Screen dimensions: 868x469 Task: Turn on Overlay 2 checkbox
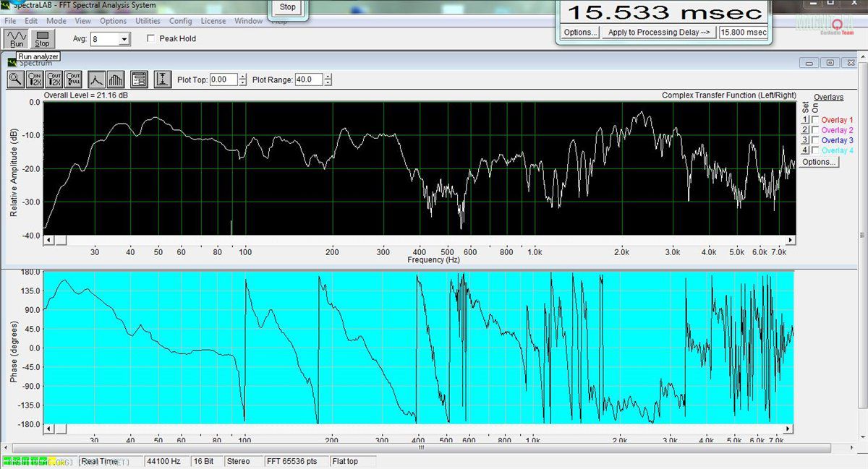816,130
